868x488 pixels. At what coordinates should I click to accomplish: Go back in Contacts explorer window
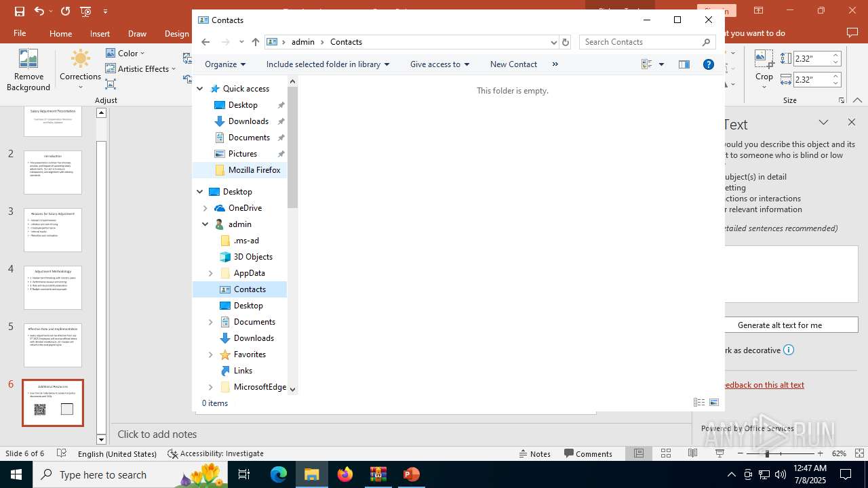coord(205,42)
